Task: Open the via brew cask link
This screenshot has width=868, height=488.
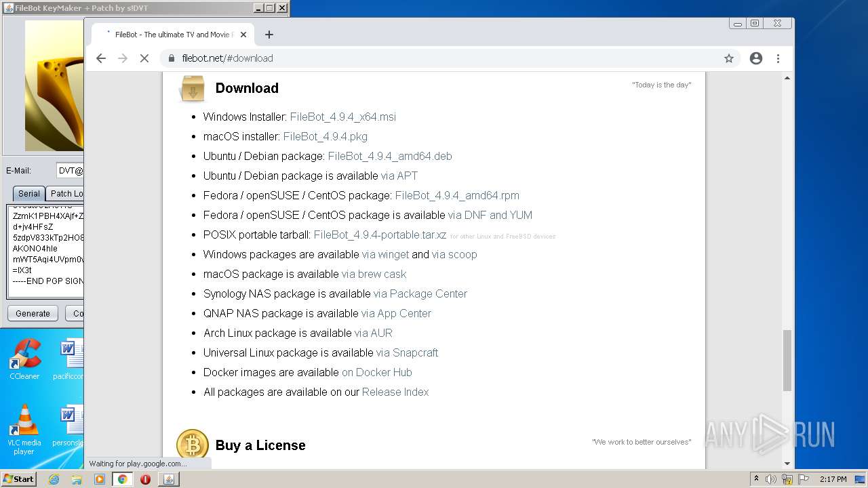Action: point(374,274)
